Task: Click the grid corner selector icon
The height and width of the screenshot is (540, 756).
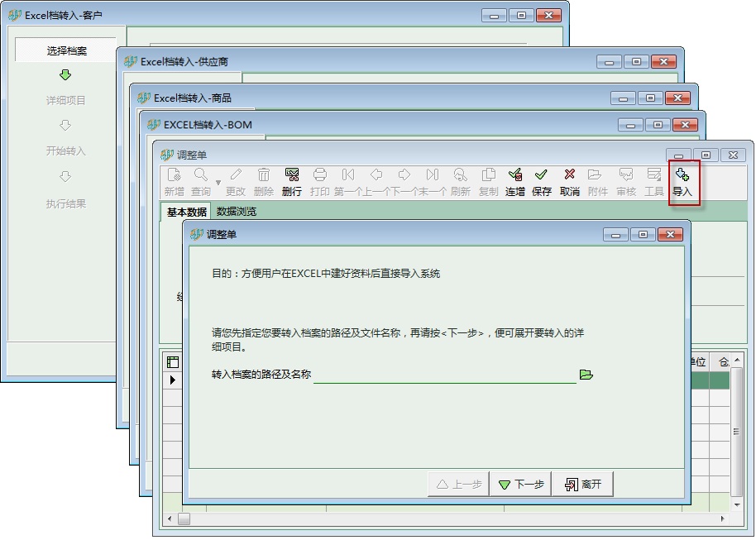Action: click(x=173, y=362)
